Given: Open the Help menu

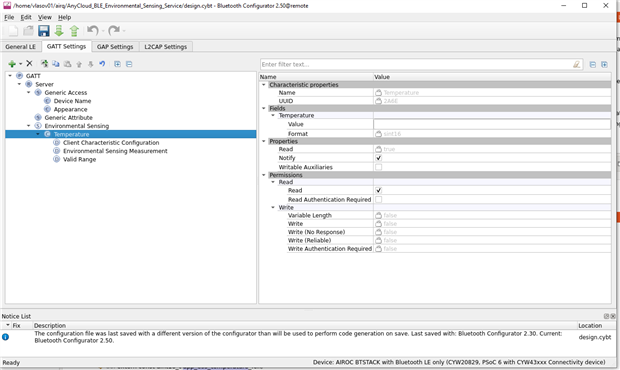Looking at the screenshot, I should click(x=64, y=17).
